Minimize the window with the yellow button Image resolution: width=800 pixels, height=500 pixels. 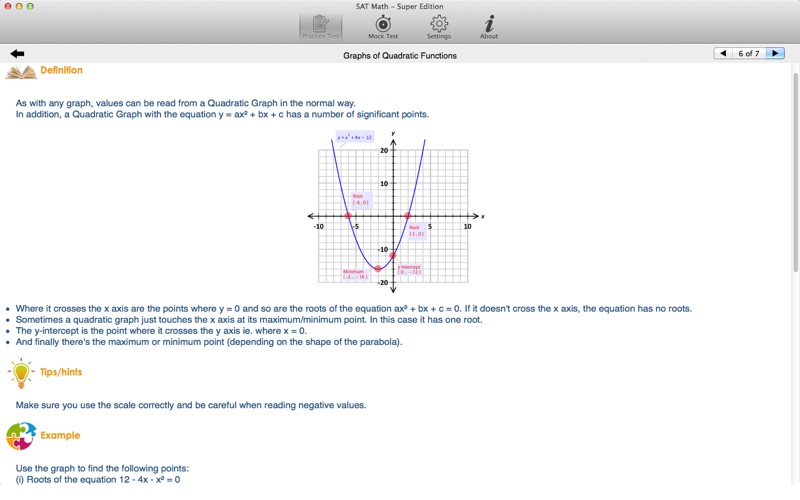[19, 6]
